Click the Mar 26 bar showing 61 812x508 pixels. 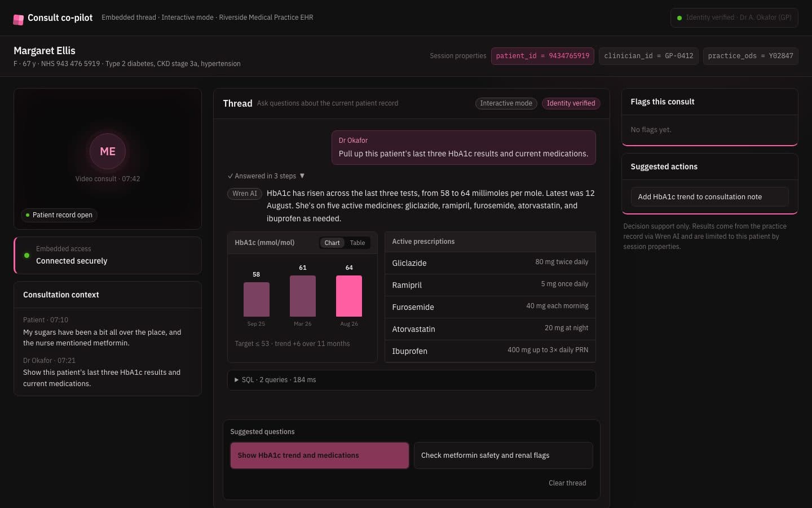tap(303, 296)
